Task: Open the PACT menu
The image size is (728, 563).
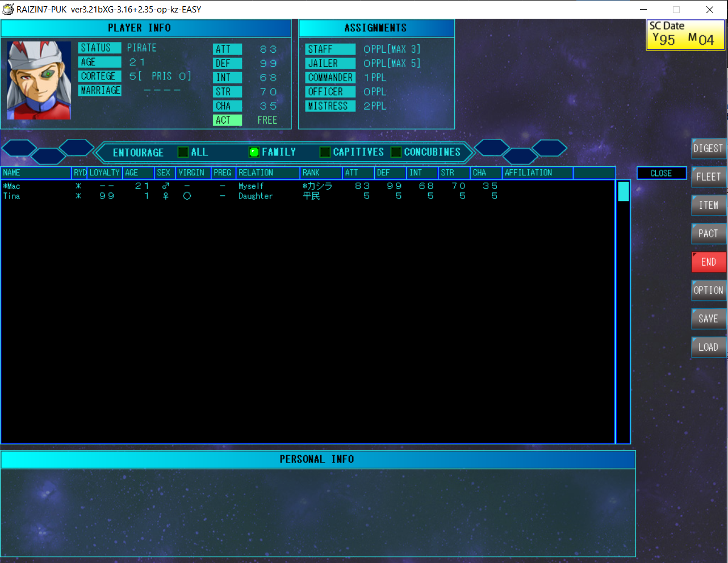Action: [x=708, y=234]
